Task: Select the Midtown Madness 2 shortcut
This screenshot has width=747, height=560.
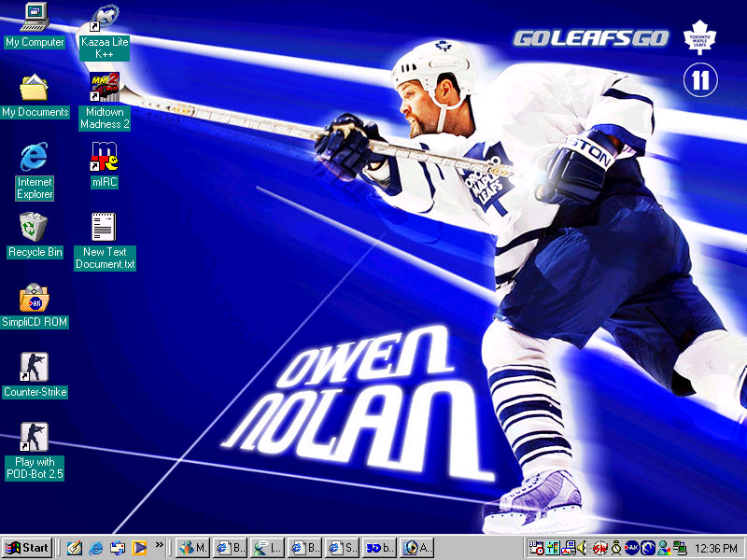Action: (104, 87)
